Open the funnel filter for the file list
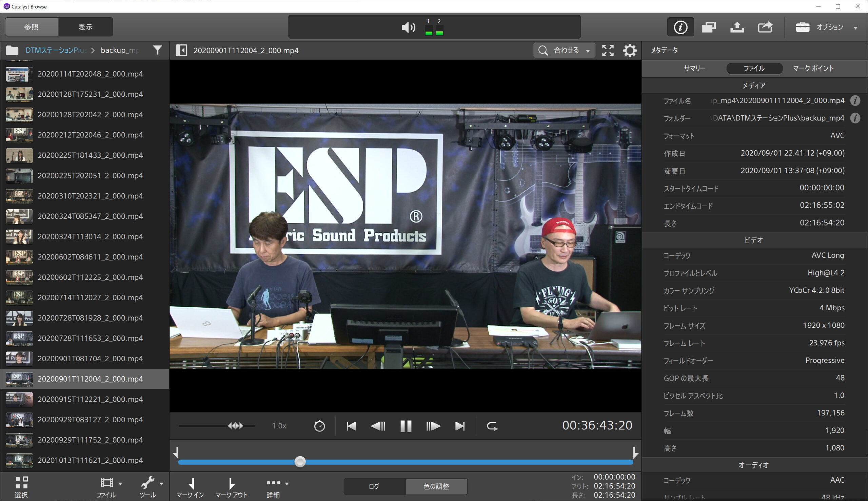The image size is (868, 501). pyautogui.click(x=158, y=50)
